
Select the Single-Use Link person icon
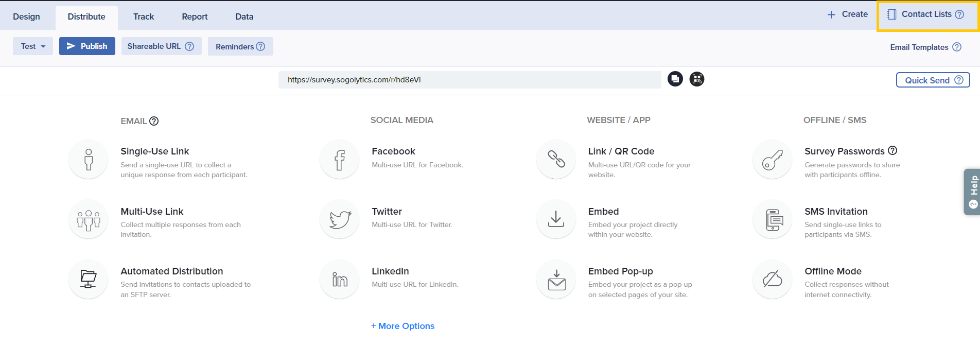tap(89, 160)
